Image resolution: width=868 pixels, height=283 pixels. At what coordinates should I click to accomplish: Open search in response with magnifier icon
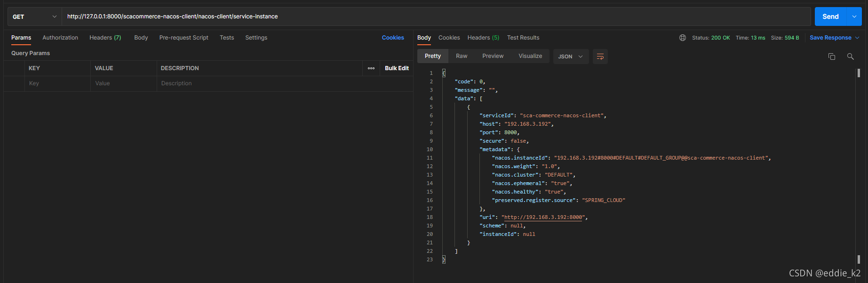pyautogui.click(x=850, y=57)
